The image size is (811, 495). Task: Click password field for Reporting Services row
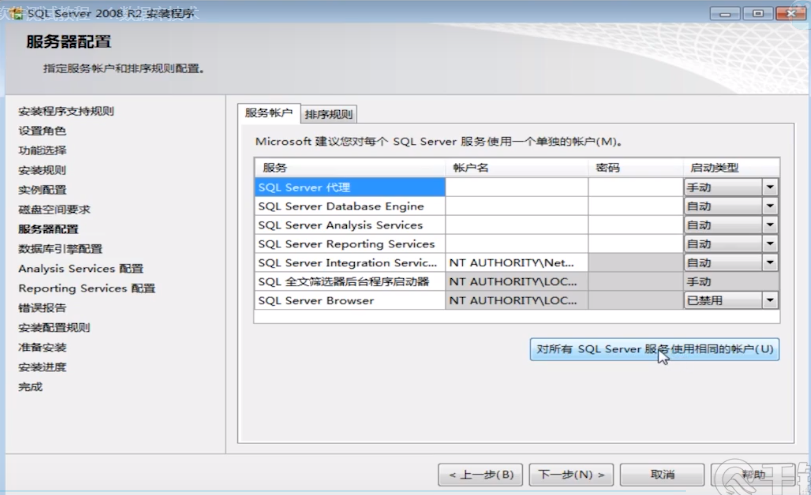coord(636,244)
